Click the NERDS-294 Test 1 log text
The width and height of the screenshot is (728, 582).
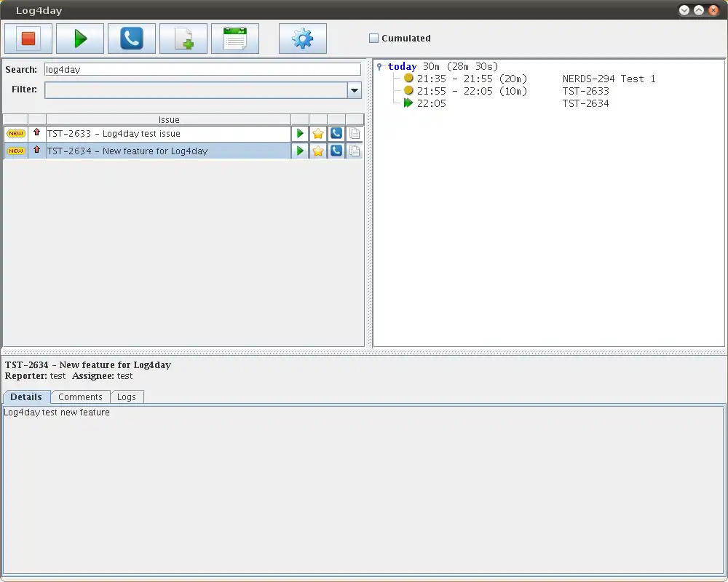pyautogui.click(x=609, y=79)
